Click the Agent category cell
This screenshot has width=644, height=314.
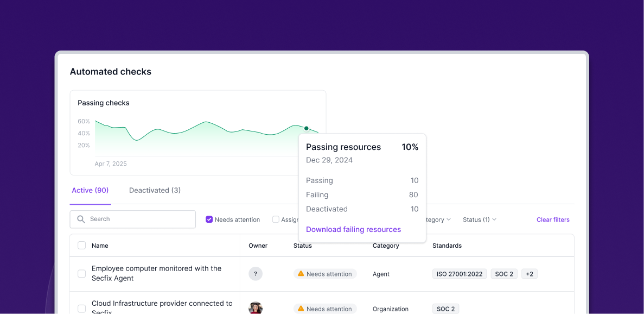click(x=381, y=274)
